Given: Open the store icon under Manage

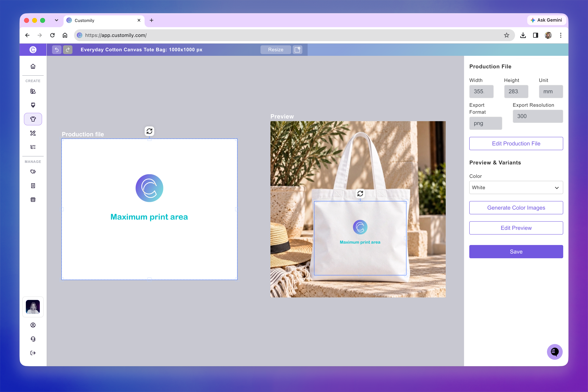Looking at the screenshot, I should (x=33, y=199).
